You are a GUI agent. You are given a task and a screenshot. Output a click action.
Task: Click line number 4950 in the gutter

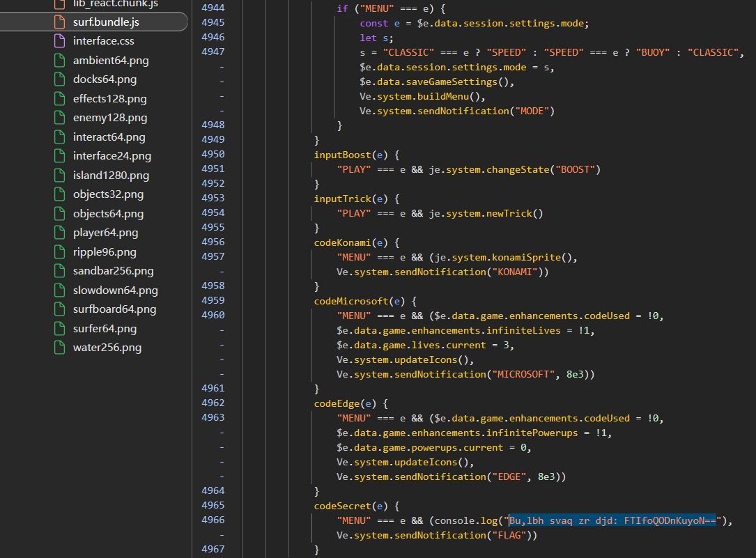[213, 155]
